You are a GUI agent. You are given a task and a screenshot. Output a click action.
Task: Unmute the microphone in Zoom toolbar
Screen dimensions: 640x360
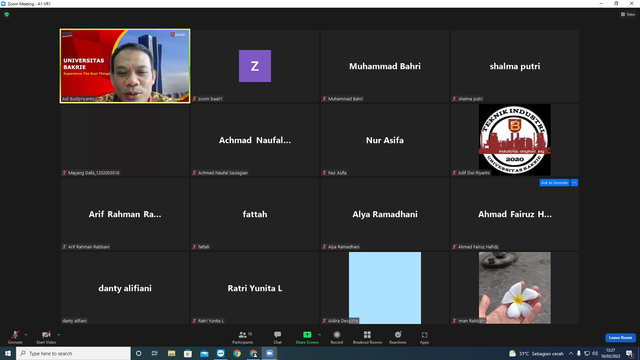[x=15, y=337]
